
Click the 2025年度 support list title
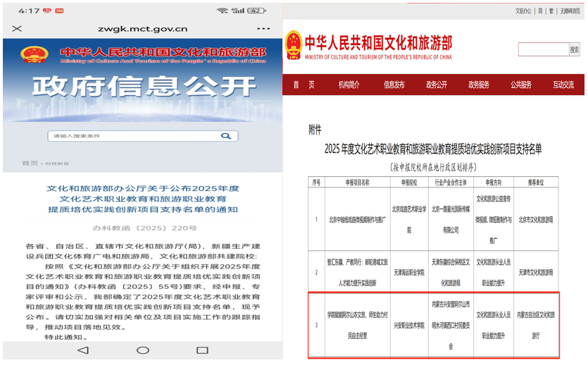pyautogui.click(x=433, y=149)
